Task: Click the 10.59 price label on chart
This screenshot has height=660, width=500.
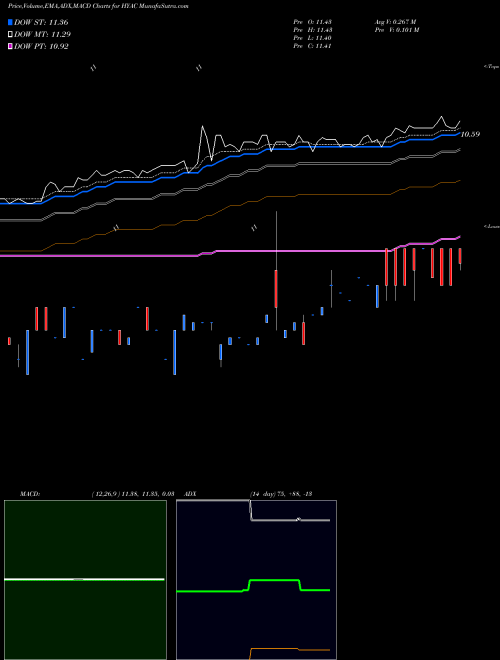Action: (470, 135)
